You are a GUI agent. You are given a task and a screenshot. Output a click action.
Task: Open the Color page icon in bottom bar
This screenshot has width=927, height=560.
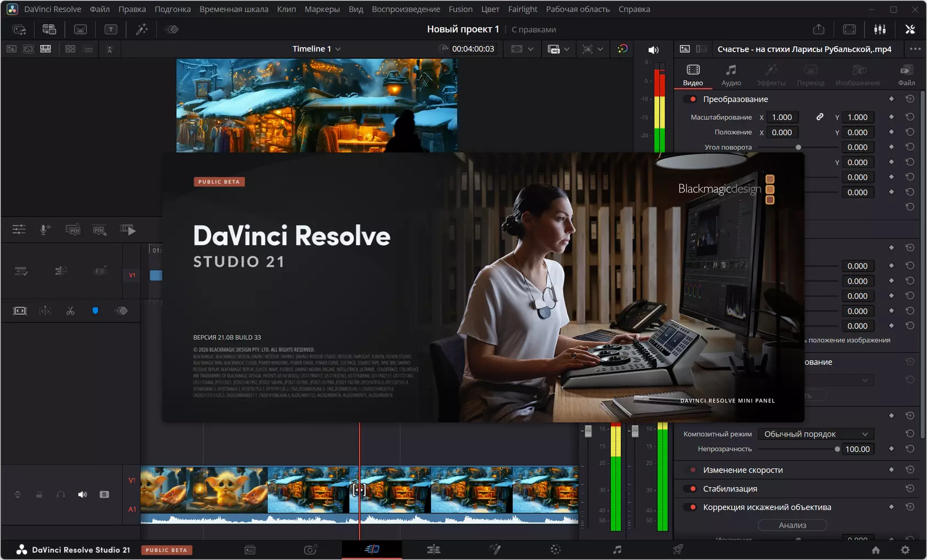(556, 550)
